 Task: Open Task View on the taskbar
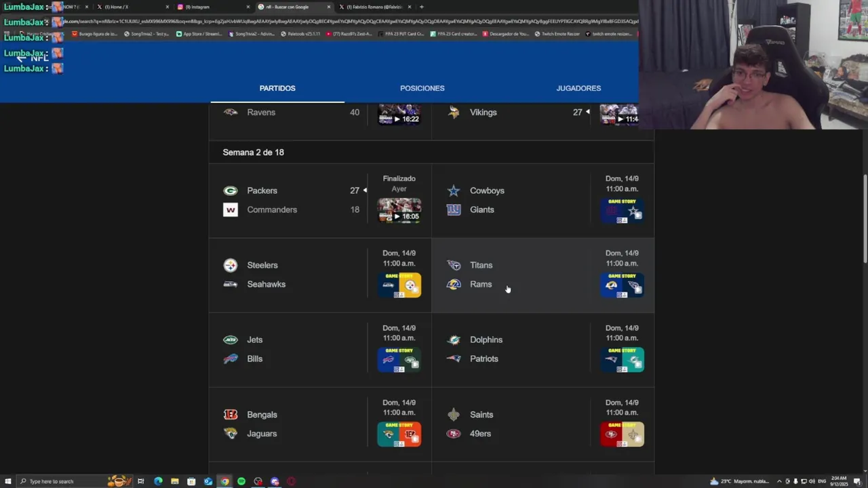(x=141, y=481)
